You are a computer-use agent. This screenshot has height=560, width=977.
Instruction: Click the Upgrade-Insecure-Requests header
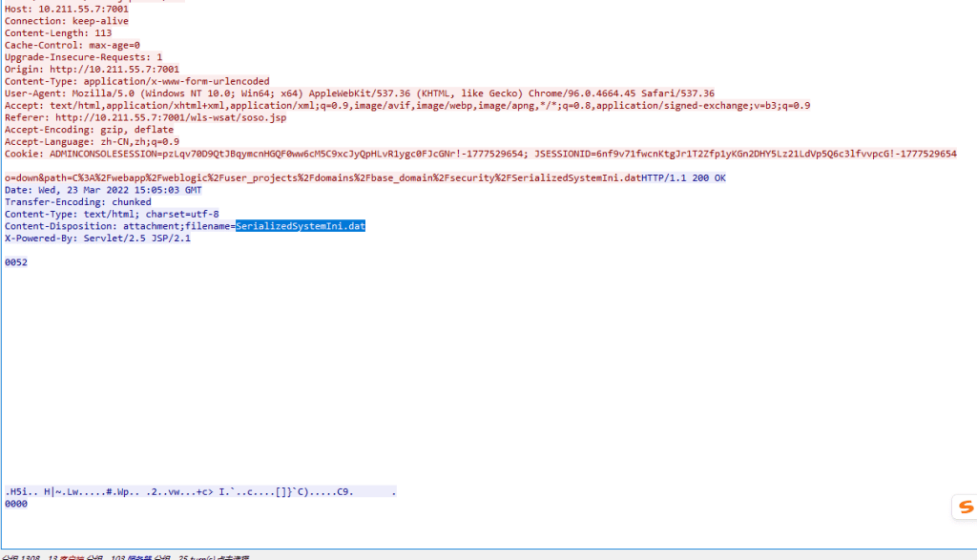(x=83, y=57)
